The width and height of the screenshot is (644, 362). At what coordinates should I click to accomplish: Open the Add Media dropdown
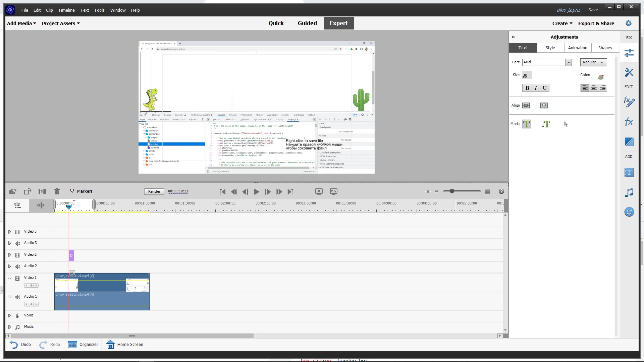pos(21,23)
